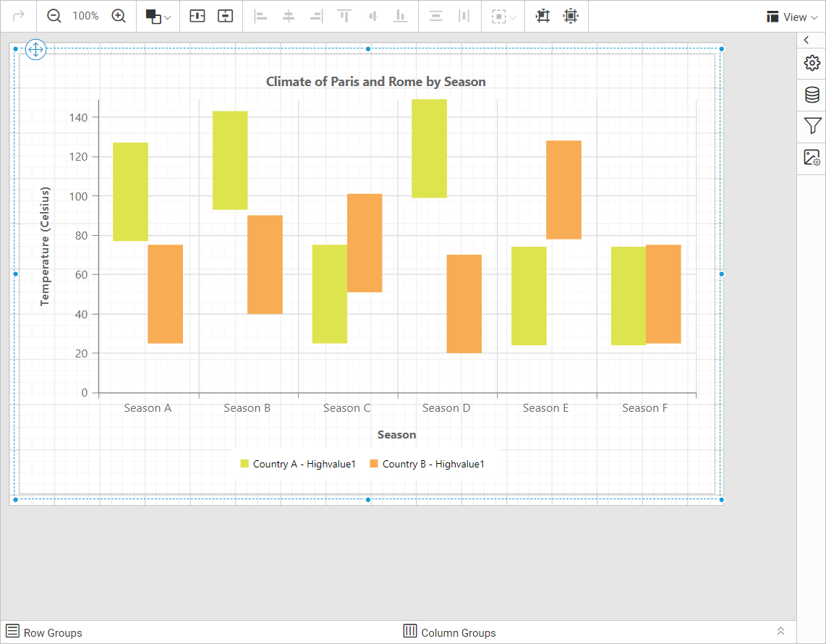Viewport: 826px width, 644px height.
Task: Align selected items to vertical middle
Action: [x=372, y=17]
